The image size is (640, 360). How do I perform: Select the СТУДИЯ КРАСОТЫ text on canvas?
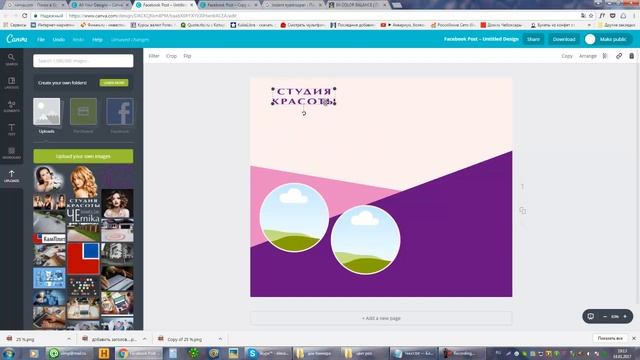pyautogui.click(x=304, y=96)
